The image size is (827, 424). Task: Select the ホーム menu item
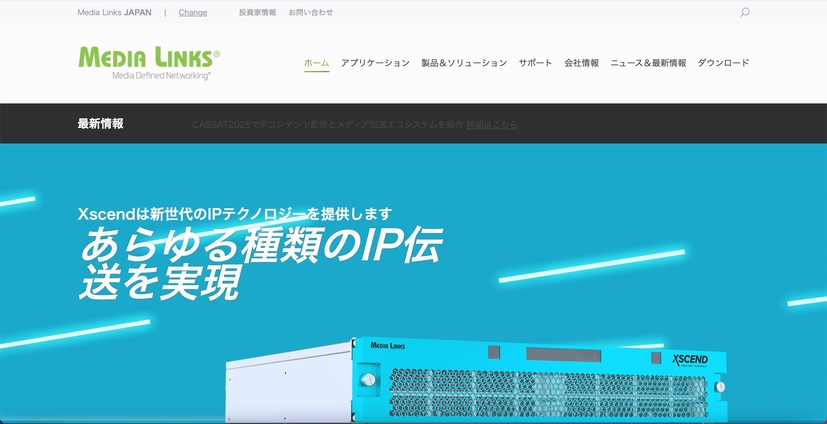pos(316,63)
